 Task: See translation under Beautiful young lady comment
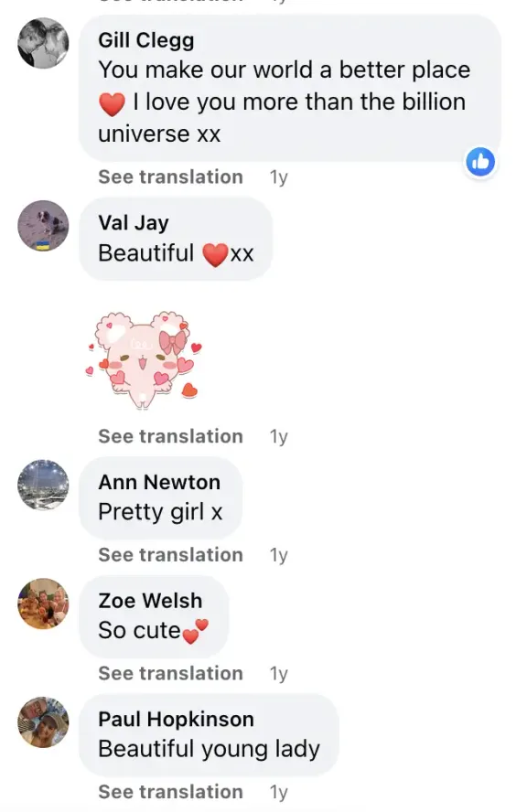point(170,792)
